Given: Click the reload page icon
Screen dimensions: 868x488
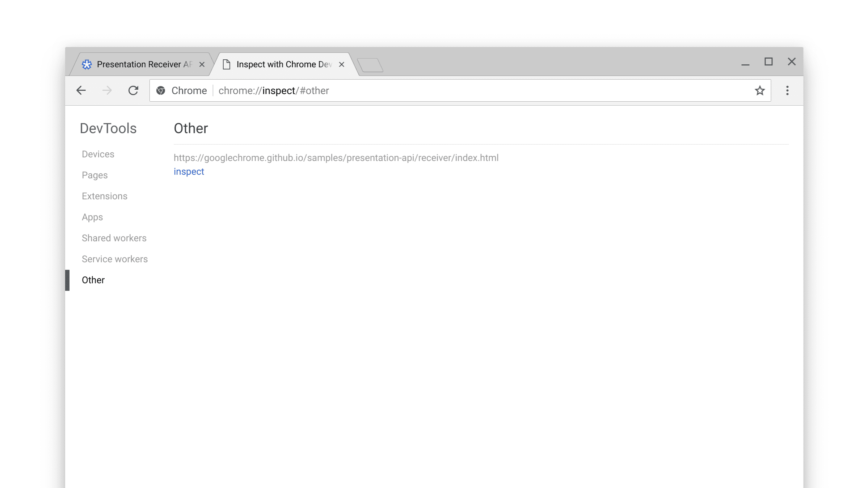Looking at the screenshot, I should (133, 90).
